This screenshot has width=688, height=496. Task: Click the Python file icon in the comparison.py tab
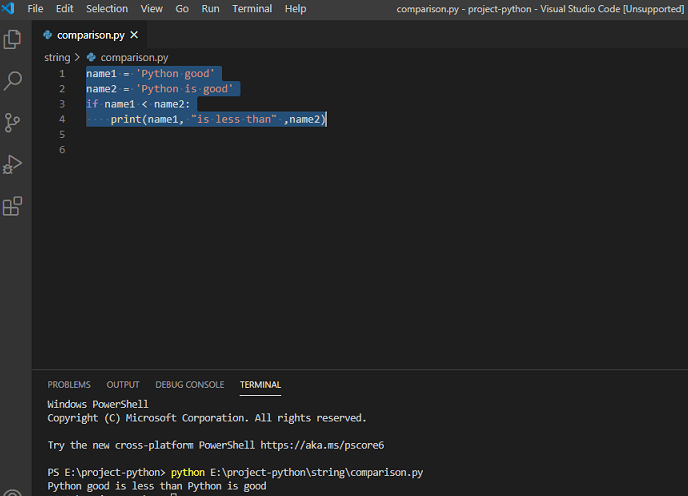(x=47, y=35)
